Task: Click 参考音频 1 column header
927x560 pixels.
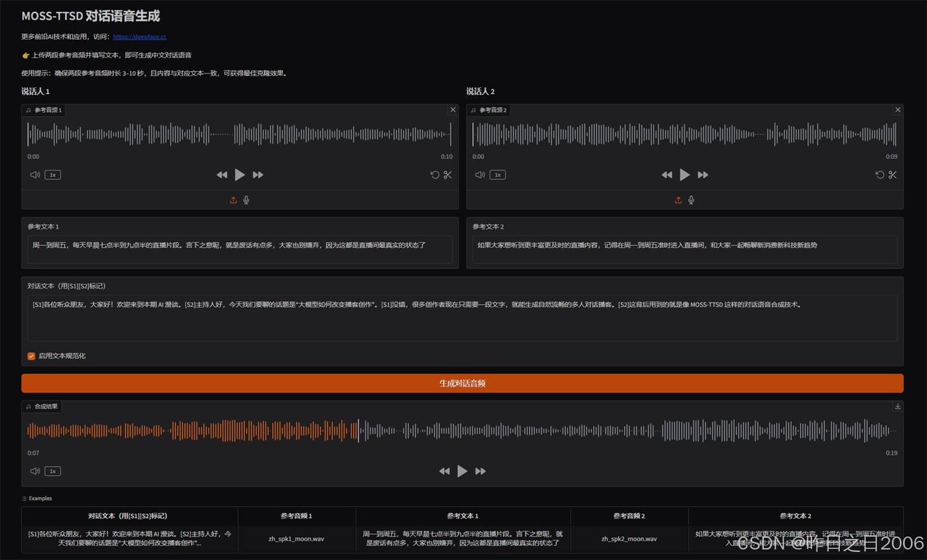Action: coord(297,515)
